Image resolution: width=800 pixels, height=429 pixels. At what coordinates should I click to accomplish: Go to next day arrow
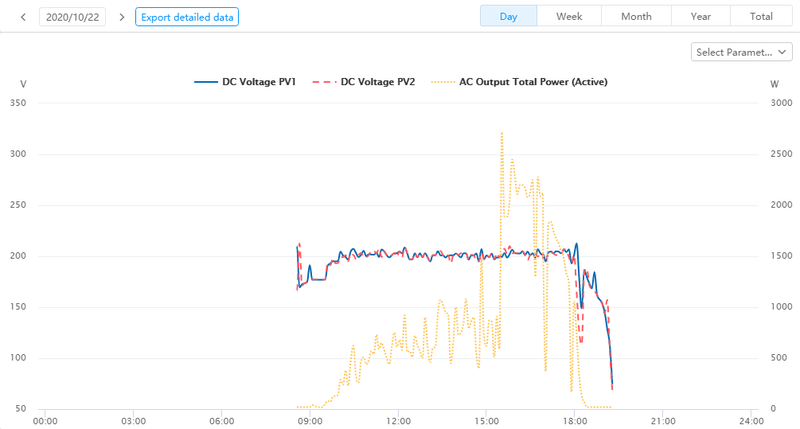click(122, 17)
